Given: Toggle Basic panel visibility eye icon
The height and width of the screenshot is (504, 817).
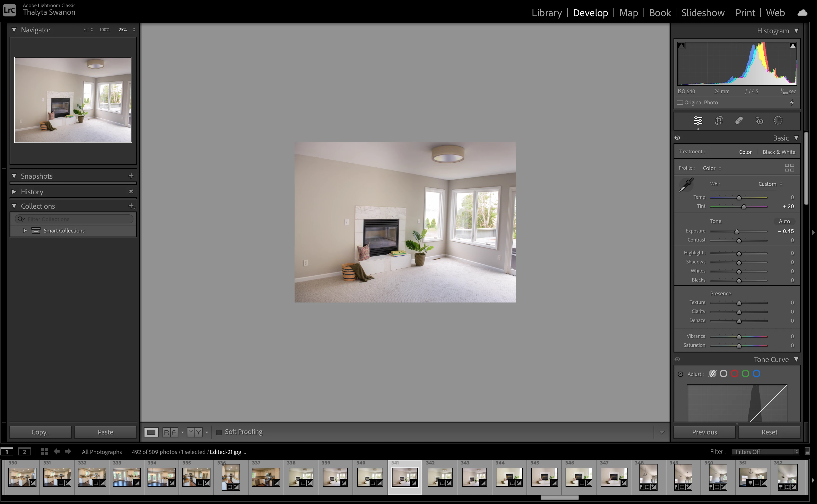Looking at the screenshot, I should (677, 138).
